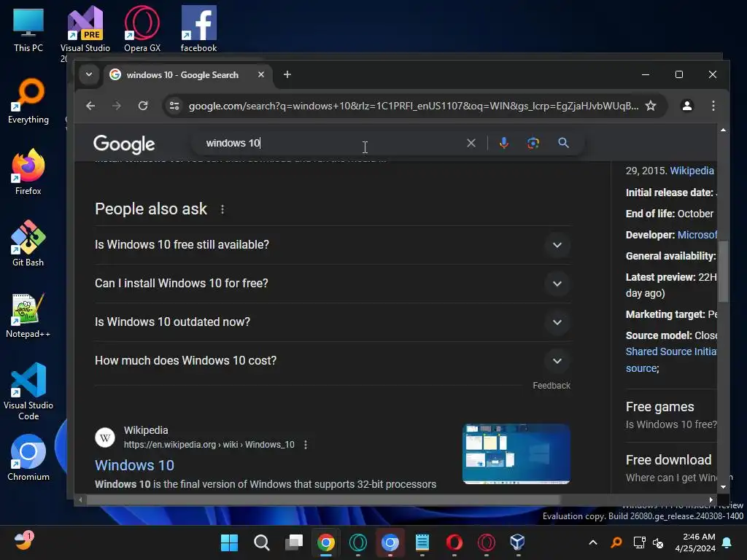Launch Git Bash desktop shortcut

(28, 244)
